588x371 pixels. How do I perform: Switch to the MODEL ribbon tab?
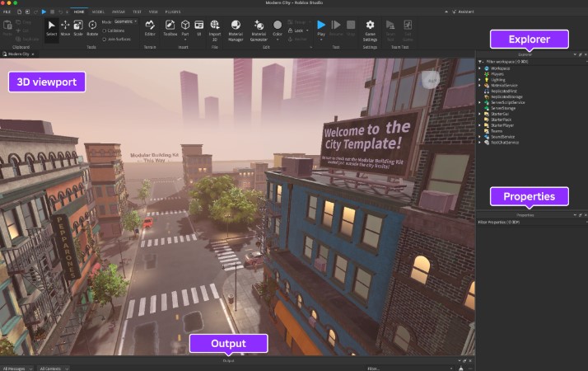tap(98, 12)
